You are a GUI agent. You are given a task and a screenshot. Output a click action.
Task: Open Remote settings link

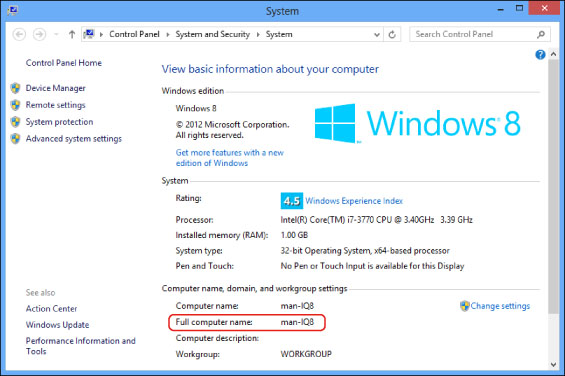click(x=55, y=105)
